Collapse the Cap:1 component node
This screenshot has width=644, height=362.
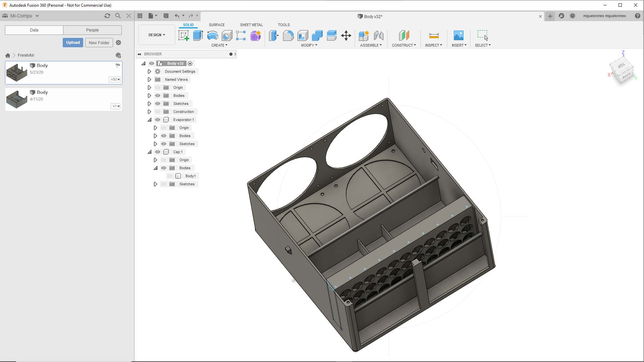point(149,152)
